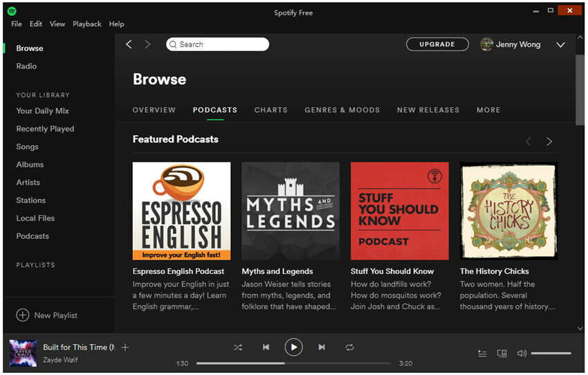Screen dimensions: 588x375
Task: Adjust the volume slider
Action: coord(551,354)
